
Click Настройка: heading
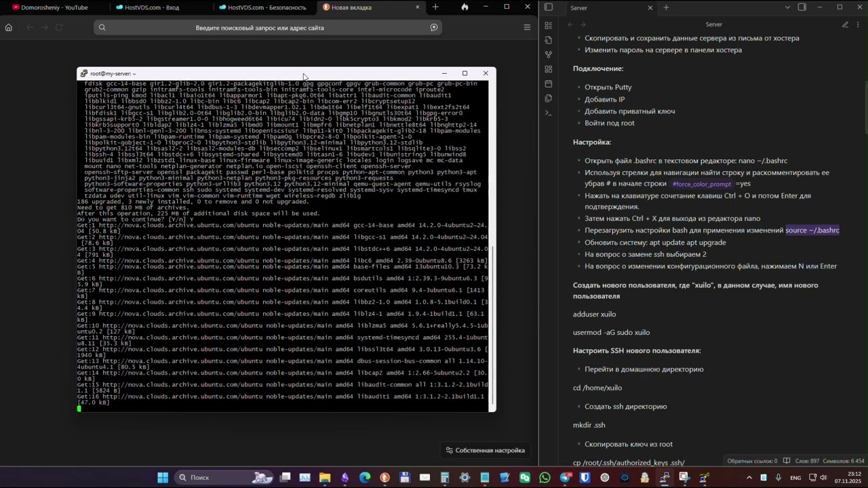click(591, 142)
